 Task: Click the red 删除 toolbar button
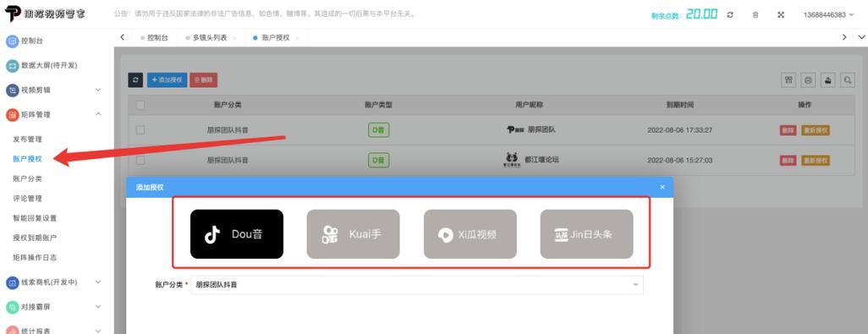204,79
